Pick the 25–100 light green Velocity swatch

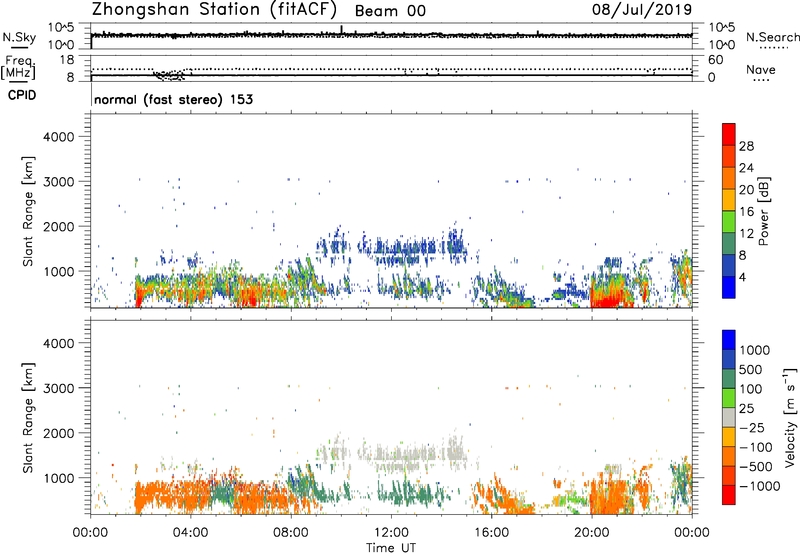729,398
